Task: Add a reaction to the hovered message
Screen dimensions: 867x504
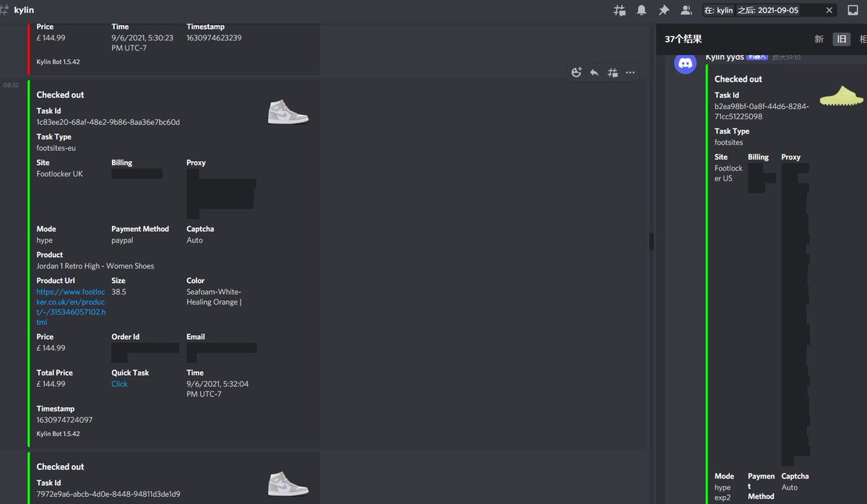Action: pos(576,72)
